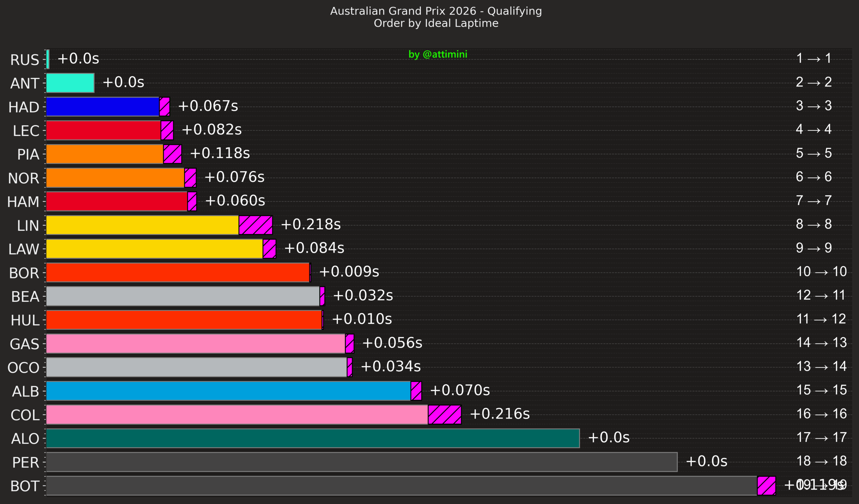
Task: Click the magenta hatched segment on COL's bar
Action: 445,415
